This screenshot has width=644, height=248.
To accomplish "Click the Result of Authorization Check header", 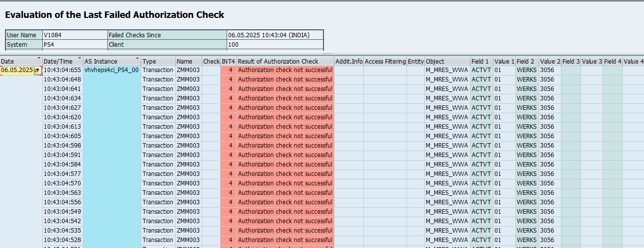I will click(x=278, y=62).
